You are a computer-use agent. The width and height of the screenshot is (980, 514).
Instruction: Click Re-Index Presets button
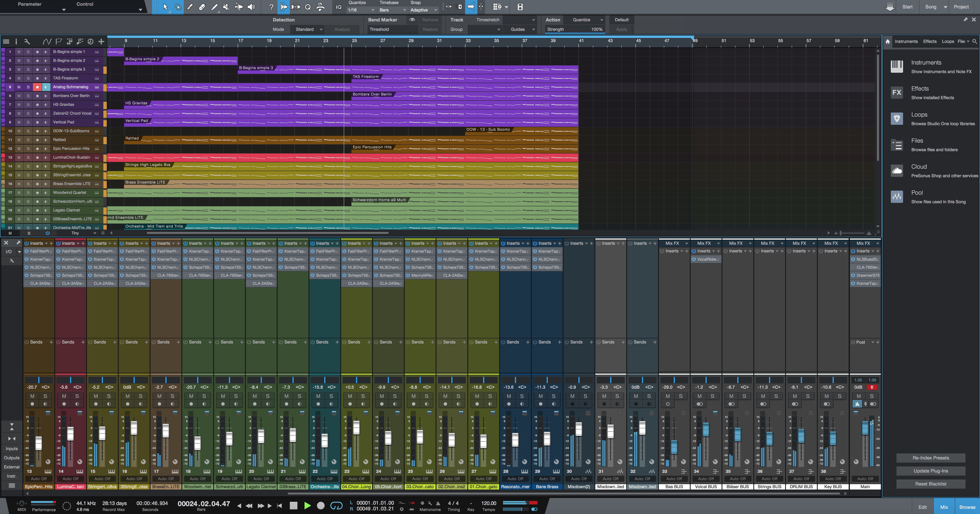click(931, 458)
